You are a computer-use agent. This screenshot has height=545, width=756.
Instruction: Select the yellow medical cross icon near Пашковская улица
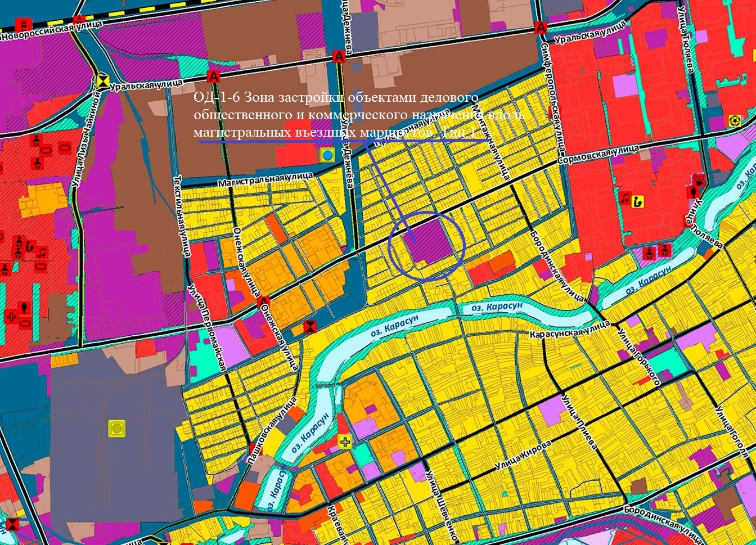pos(345,442)
